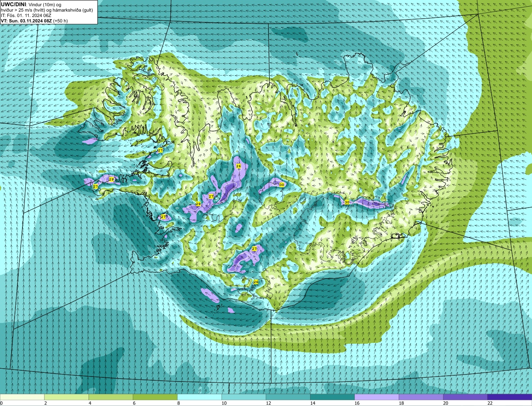Click the olive green 6–8 m/s legend swatch
532x406 pixels.
[155, 397]
